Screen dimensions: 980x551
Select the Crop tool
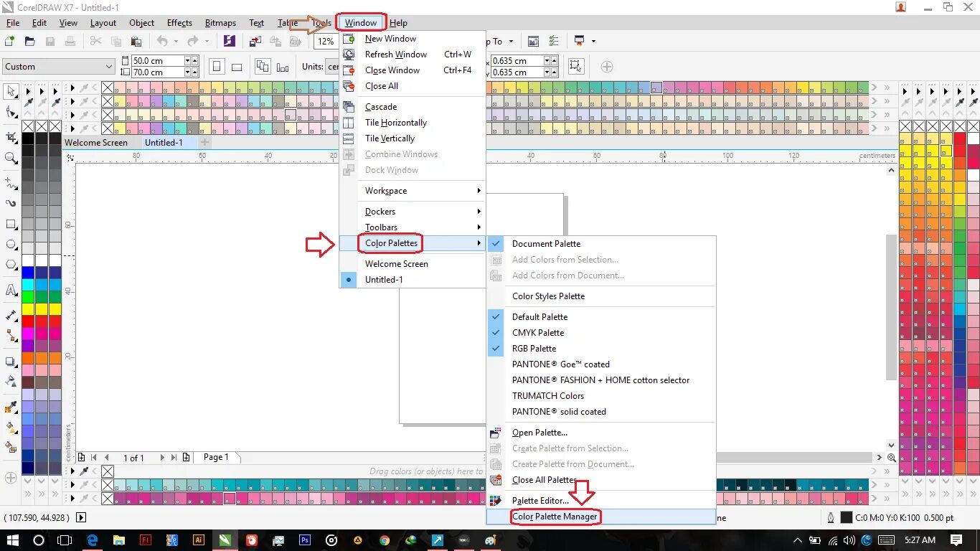[x=11, y=138]
